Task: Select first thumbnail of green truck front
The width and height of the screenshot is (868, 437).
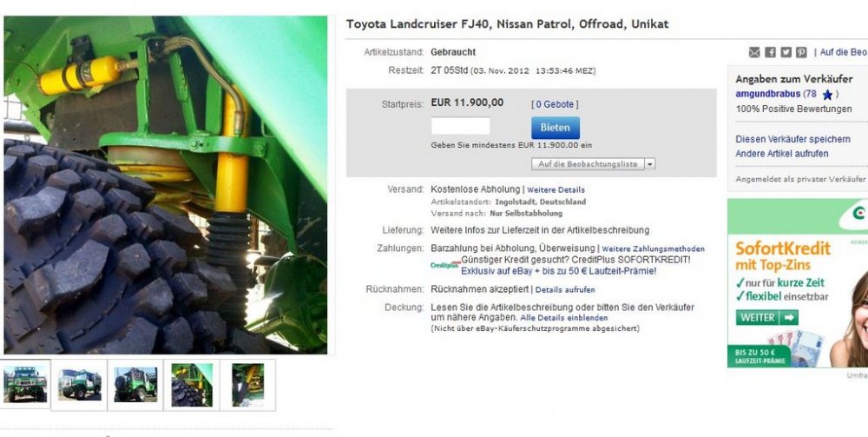Action: [x=25, y=384]
